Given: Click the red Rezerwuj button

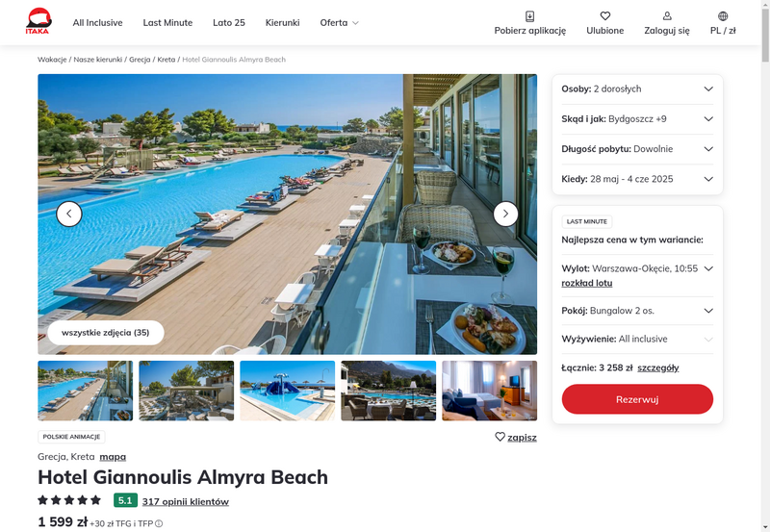Looking at the screenshot, I should pos(637,399).
